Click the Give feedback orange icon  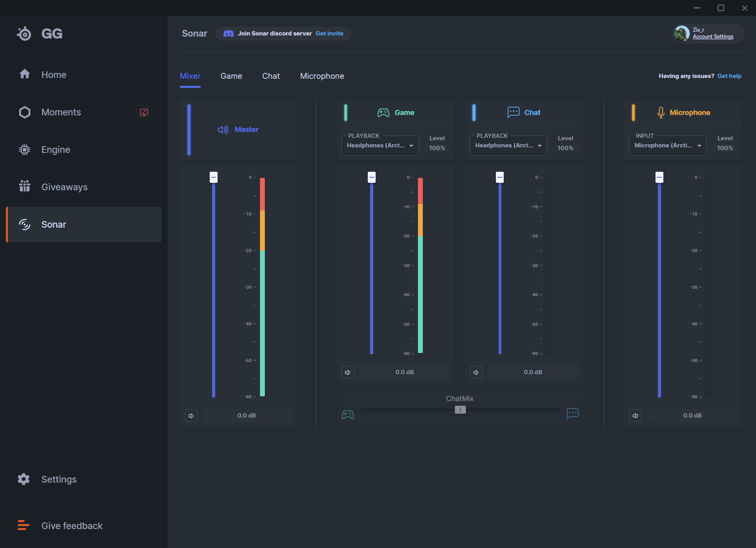24,525
